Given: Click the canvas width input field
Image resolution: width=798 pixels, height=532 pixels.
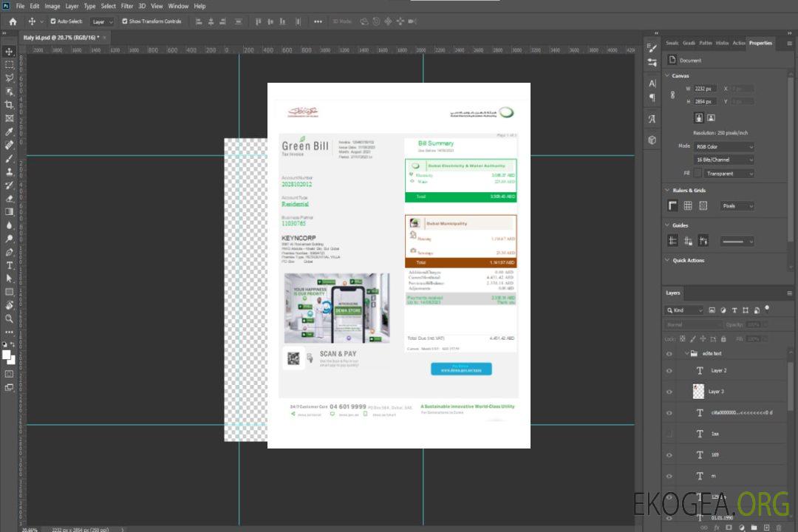Looking at the screenshot, I should [x=704, y=89].
